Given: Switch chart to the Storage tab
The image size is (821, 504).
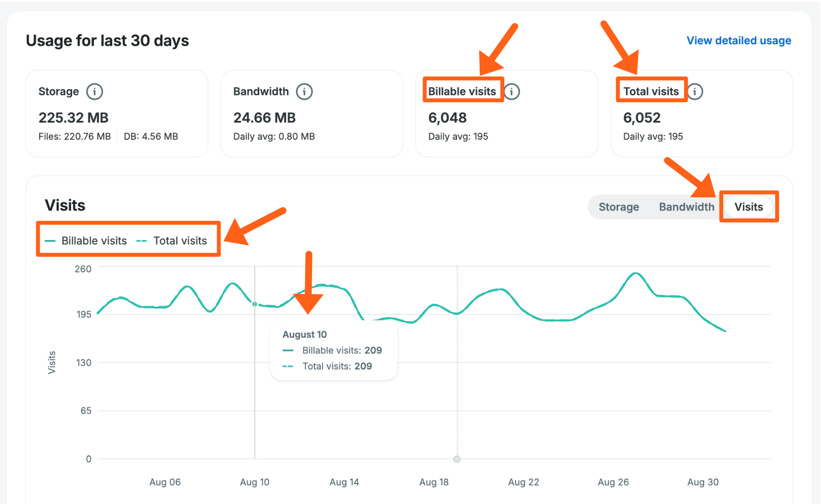Looking at the screenshot, I should coord(618,207).
